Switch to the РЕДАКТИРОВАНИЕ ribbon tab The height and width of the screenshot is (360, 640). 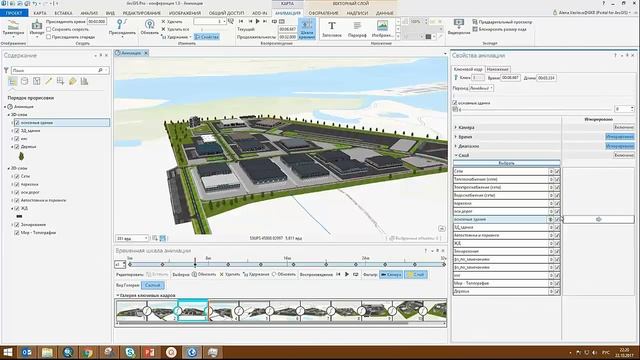tap(141, 13)
